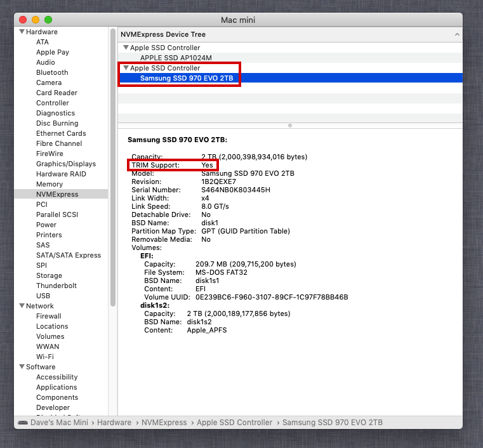Collapse the Hardware section triangle
Viewport: 483px width, 448px height.
pyautogui.click(x=22, y=32)
